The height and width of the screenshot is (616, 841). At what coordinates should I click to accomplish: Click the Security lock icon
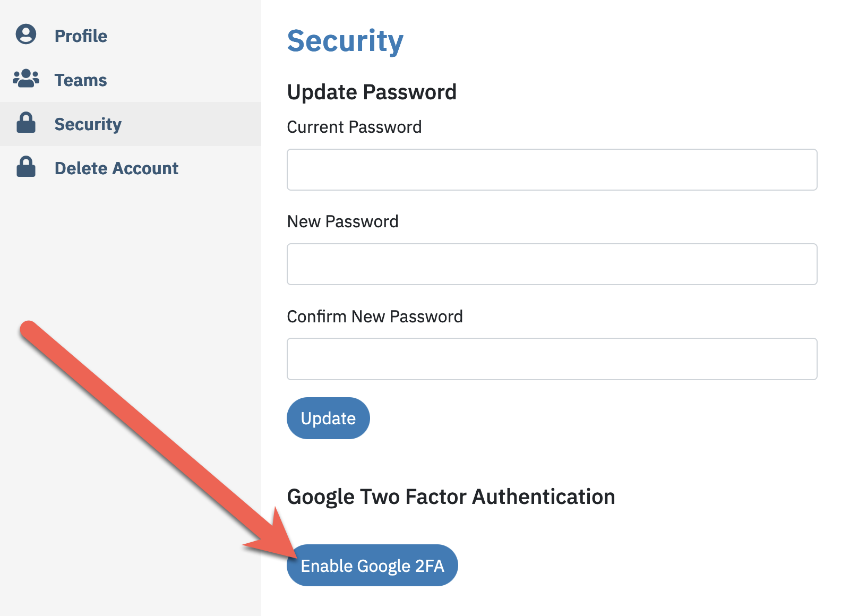click(25, 124)
